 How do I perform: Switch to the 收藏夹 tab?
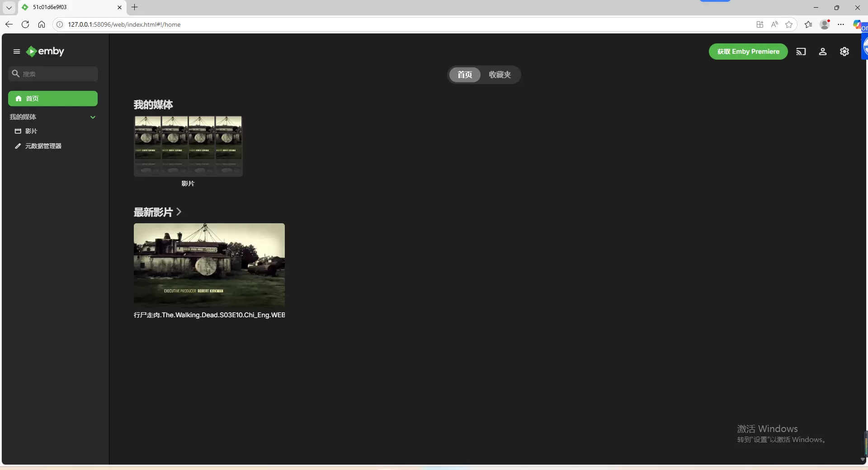click(500, 75)
